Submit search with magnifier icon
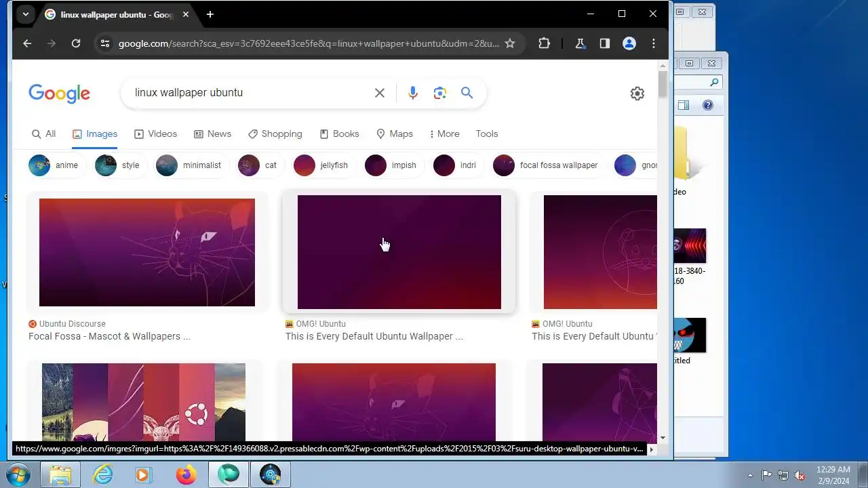 467,93
